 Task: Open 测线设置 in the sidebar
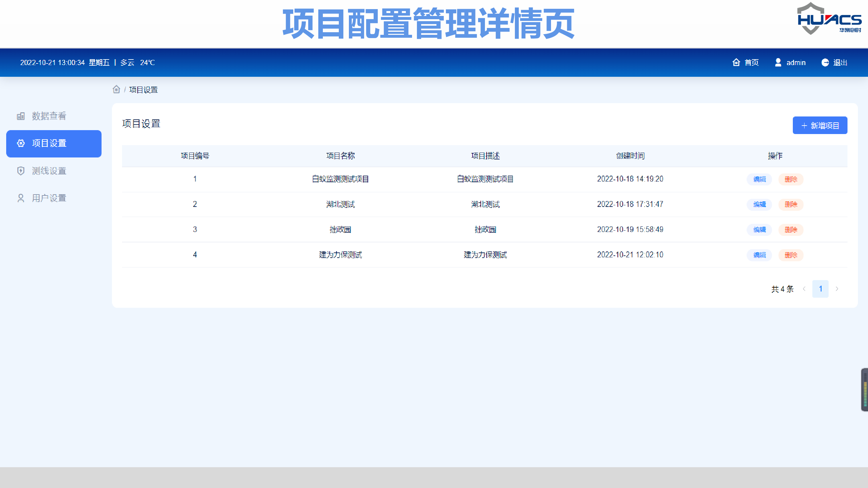coord(49,171)
